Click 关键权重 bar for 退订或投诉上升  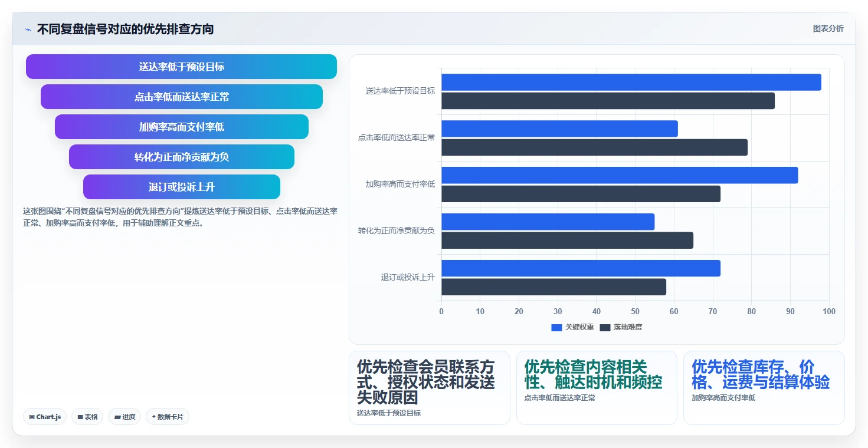581,268
